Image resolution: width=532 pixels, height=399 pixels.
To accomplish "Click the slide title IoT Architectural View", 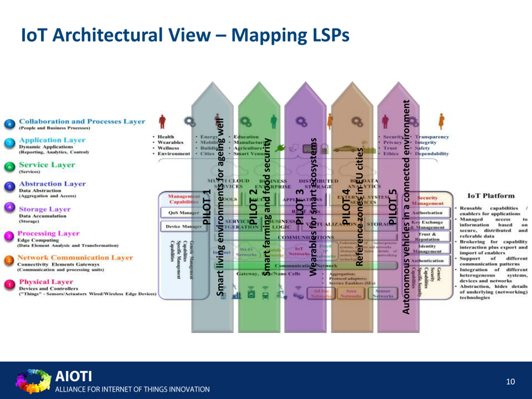I will 185,35.
